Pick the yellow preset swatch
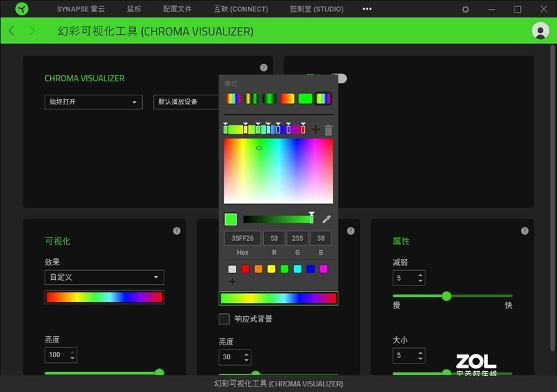The image size is (557, 392). click(272, 269)
